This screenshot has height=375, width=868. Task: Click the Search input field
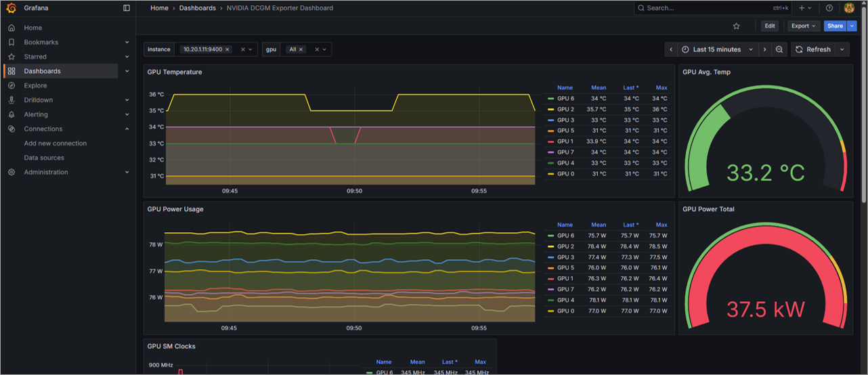[x=704, y=8]
